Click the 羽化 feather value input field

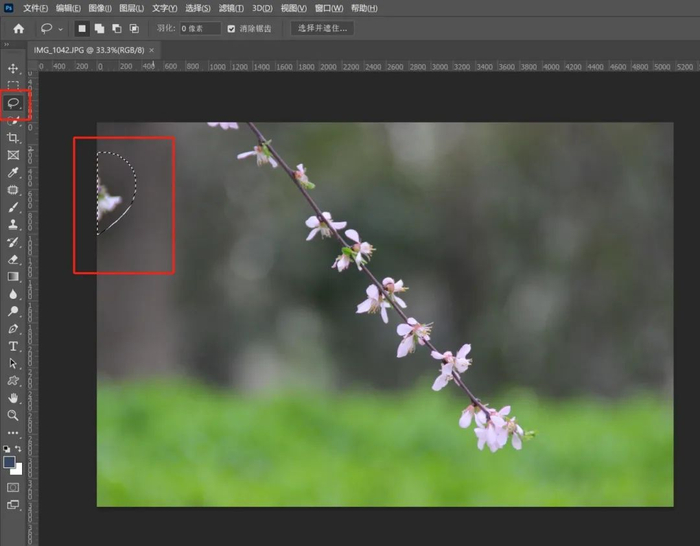point(198,28)
